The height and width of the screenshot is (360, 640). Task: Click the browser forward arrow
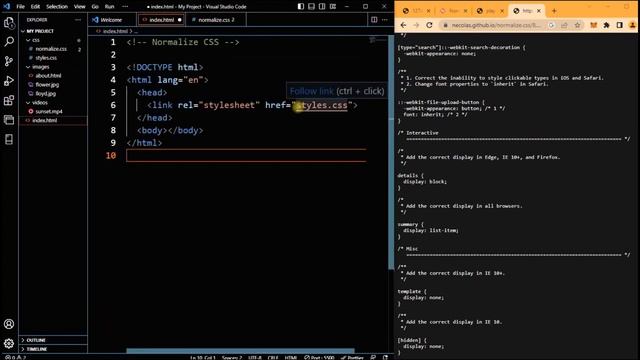[x=416, y=25]
